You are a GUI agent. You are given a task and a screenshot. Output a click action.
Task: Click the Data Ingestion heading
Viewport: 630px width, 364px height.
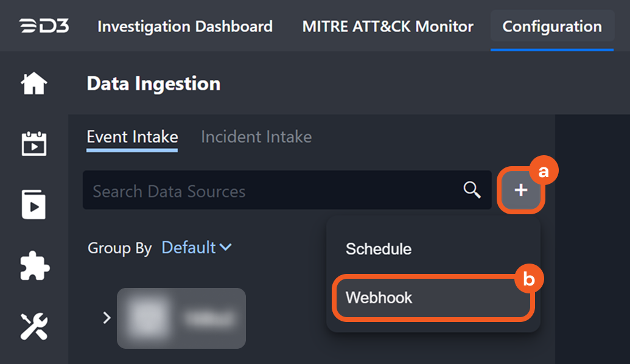coord(153,83)
